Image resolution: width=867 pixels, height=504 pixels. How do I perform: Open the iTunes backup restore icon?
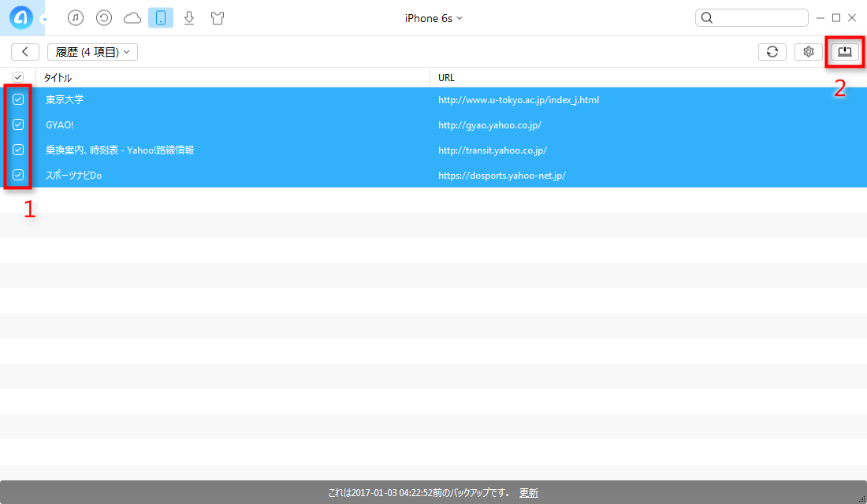pos(104,17)
